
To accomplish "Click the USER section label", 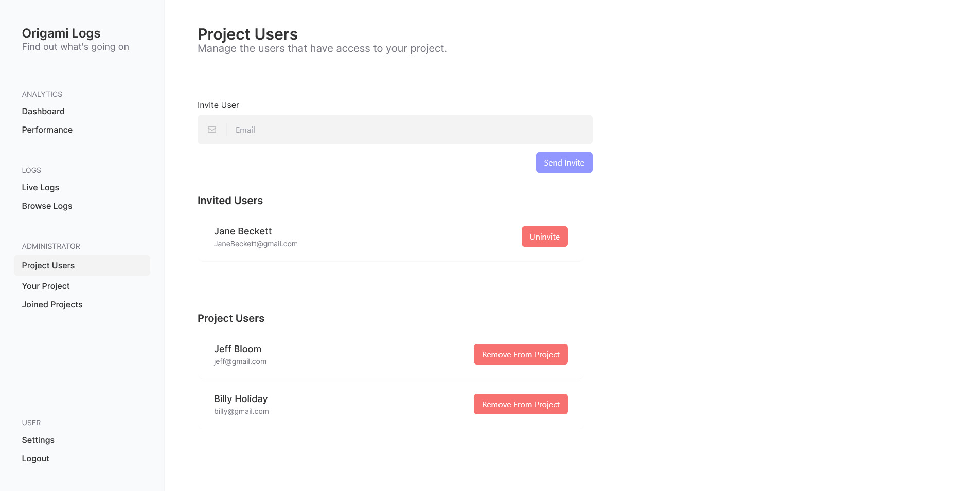I will (31, 423).
